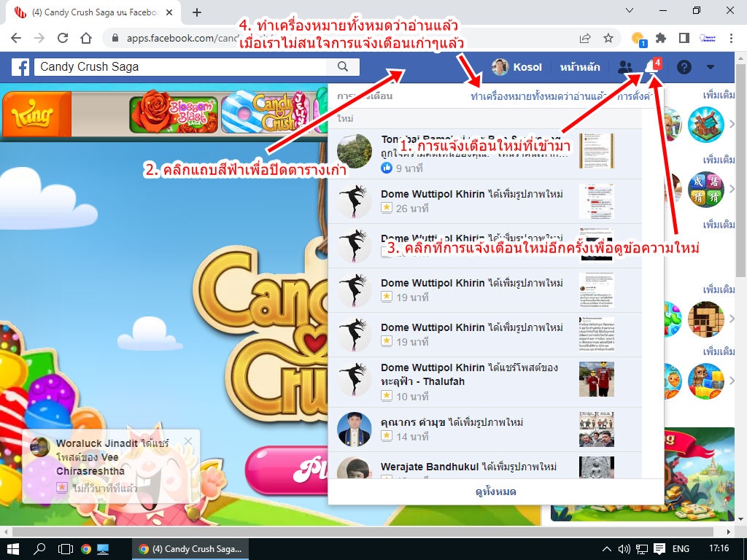Click in the Candy Crush Saga search field

click(x=181, y=66)
